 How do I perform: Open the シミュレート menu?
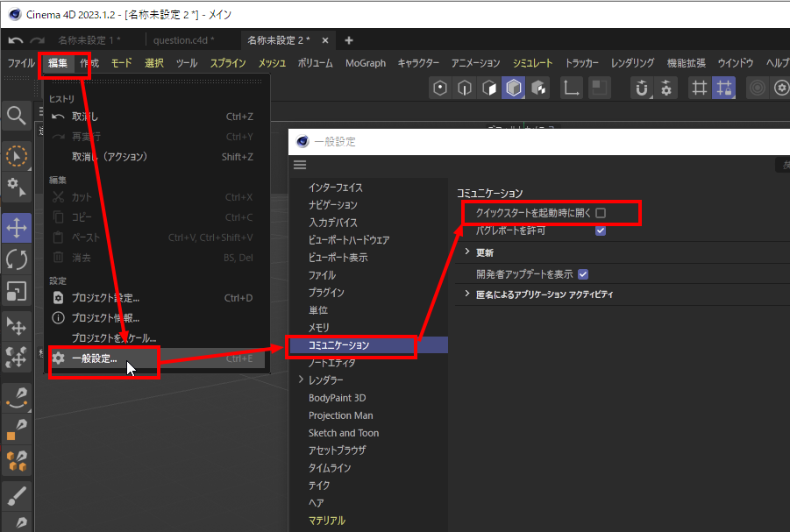pyautogui.click(x=532, y=63)
